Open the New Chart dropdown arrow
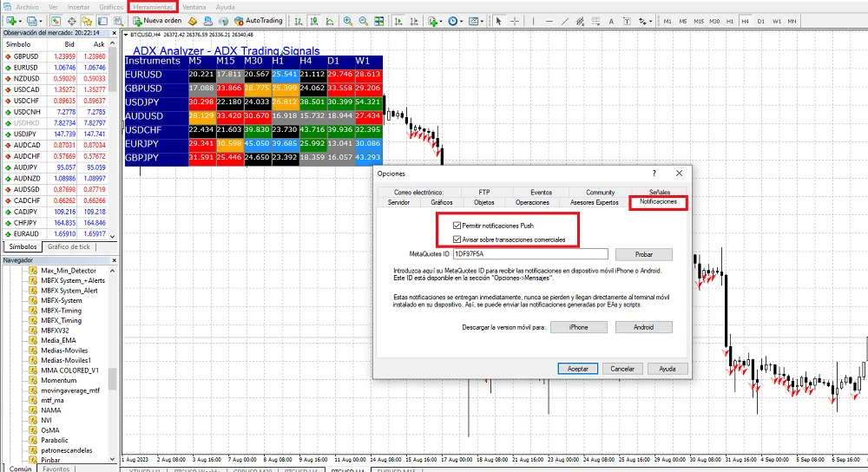 click(21, 21)
